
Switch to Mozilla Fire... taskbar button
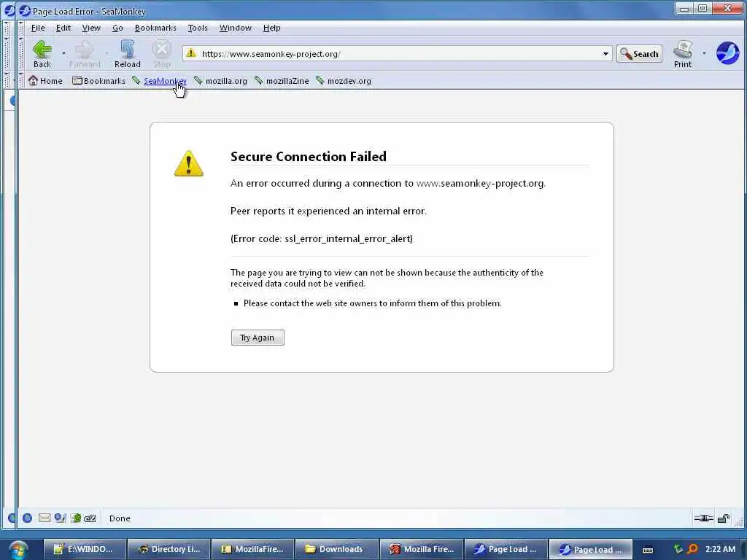[x=421, y=550]
